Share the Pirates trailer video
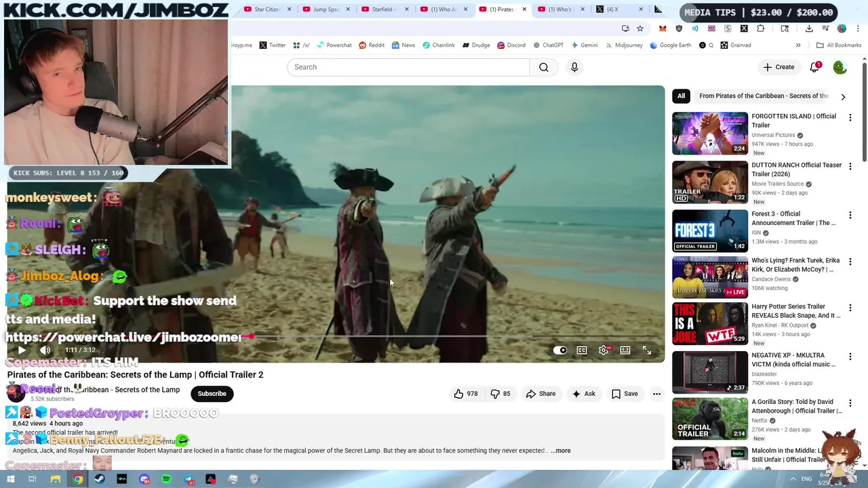This screenshot has height=488, width=868. coord(540,394)
